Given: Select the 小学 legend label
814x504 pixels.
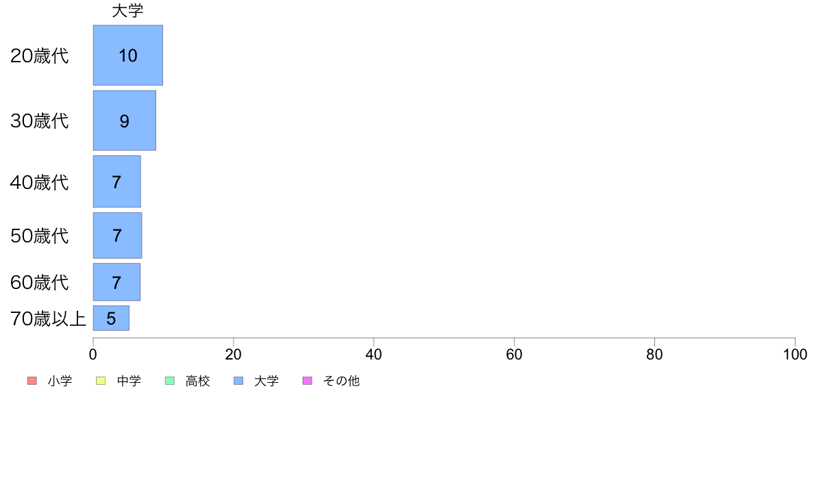Looking at the screenshot, I should click(x=60, y=381).
